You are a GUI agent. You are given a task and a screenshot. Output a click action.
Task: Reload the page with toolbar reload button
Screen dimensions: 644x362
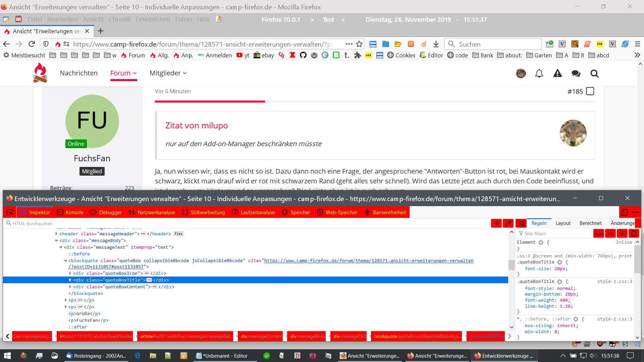tap(32, 44)
